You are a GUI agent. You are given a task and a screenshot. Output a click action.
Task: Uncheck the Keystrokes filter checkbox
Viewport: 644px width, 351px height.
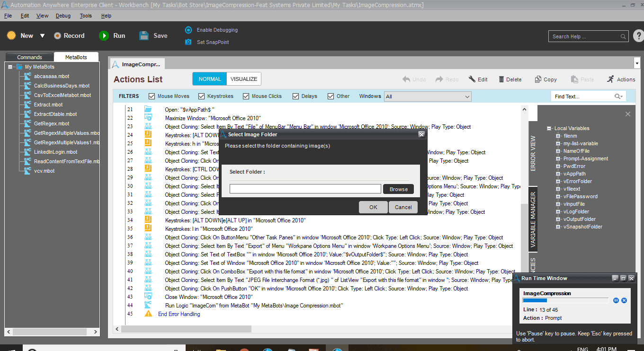(201, 96)
